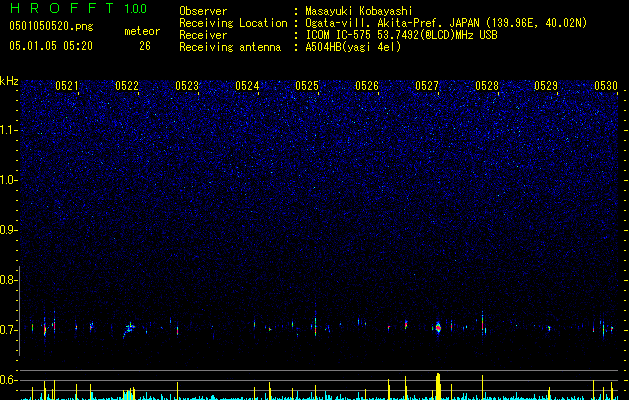Select the filename 0501050520.png

(x=51, y=26)
